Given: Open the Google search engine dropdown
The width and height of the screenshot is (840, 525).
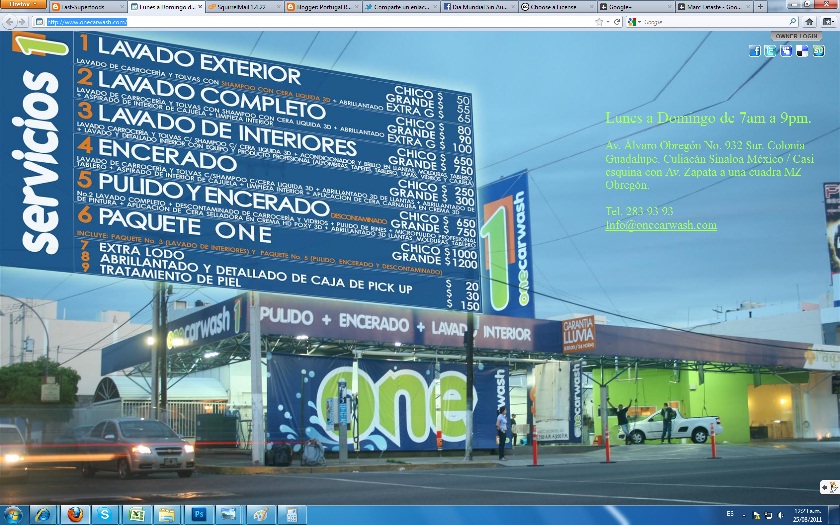Looking at the screenshot, I should [x=634, y=22].
